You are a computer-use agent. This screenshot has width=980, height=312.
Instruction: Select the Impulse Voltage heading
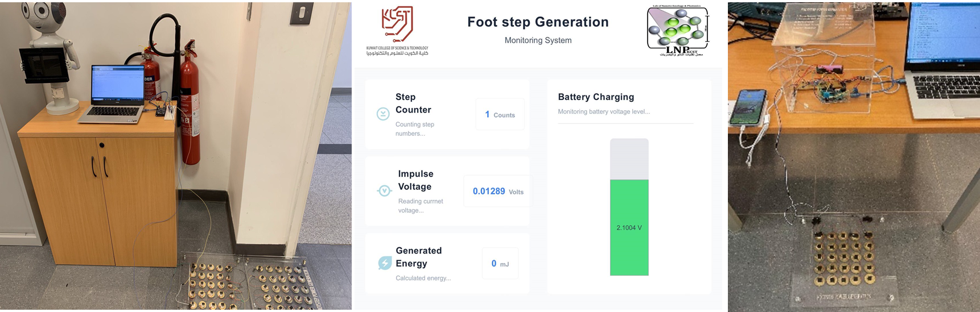[x=415, y=180]
